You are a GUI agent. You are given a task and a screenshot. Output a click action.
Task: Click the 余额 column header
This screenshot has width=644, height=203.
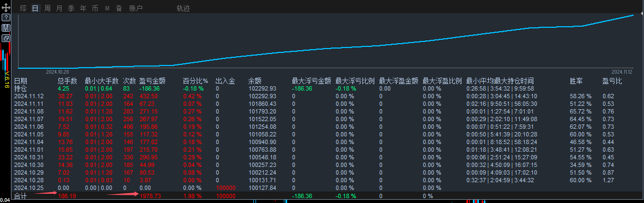pyautogui.click(x=255, y=81)
